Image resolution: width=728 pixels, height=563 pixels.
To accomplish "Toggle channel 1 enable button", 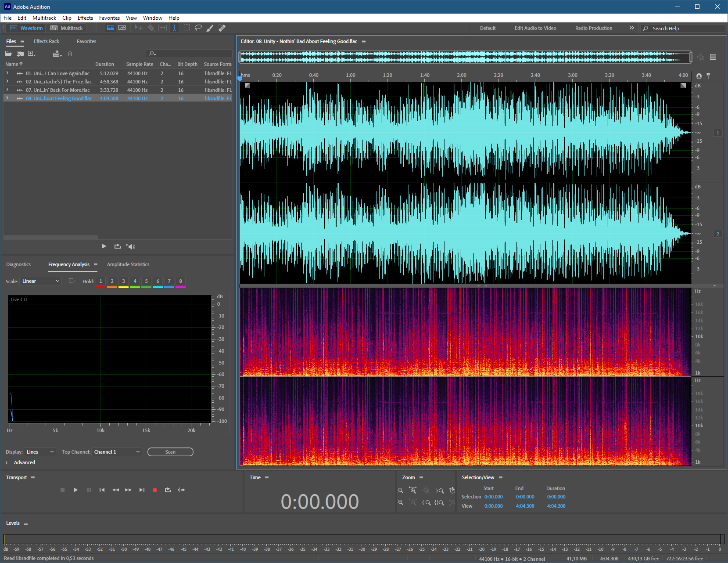I will 718,133.
